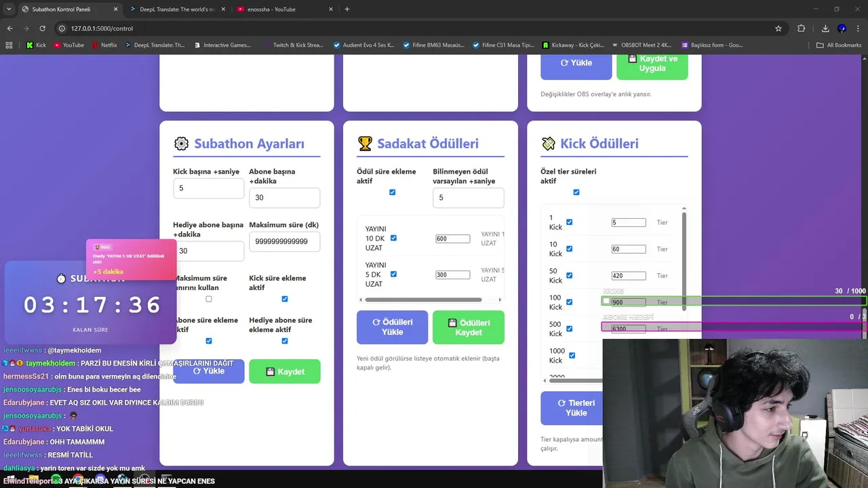Switch to the enosssha YouTube tab
Image resolution: width=868 pixels, height=488 pixels.
tap(284, 9)
